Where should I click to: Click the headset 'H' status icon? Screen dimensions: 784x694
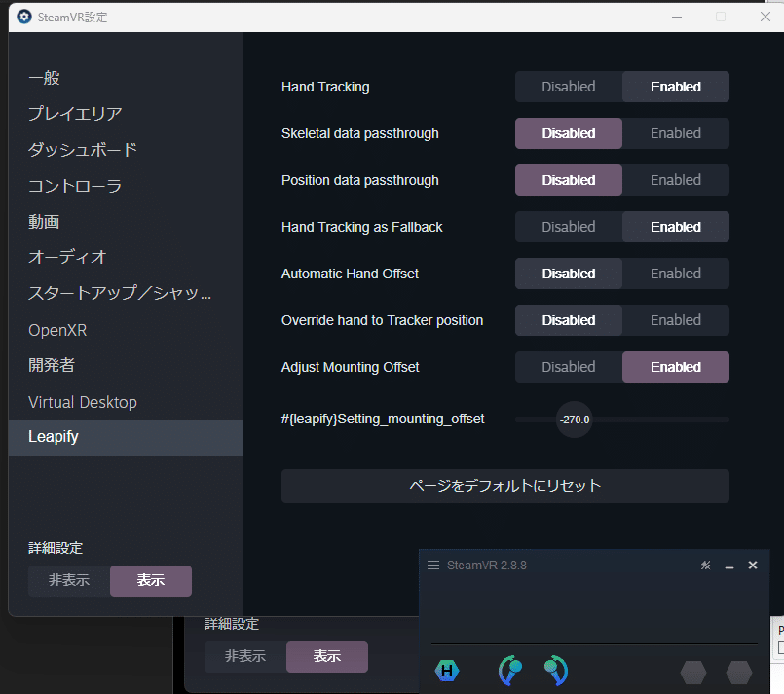(x=447, y=671)
